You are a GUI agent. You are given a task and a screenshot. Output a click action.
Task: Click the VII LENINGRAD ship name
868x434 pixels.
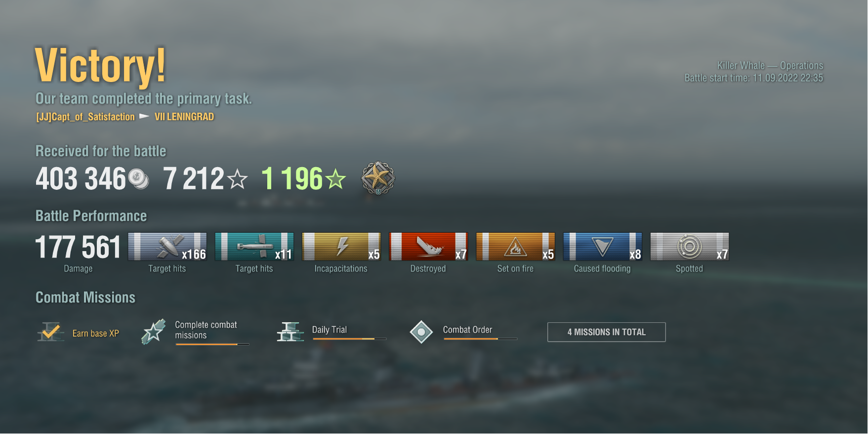184,117
